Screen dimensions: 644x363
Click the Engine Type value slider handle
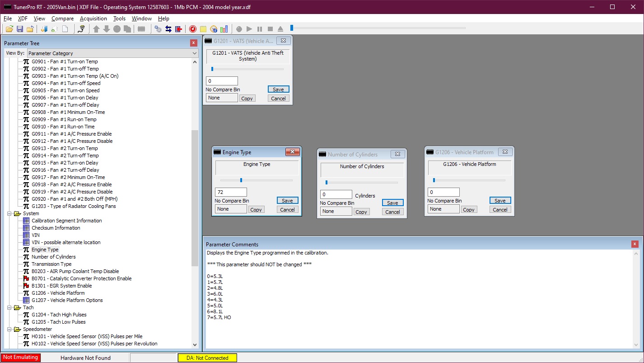click(241, 180)
